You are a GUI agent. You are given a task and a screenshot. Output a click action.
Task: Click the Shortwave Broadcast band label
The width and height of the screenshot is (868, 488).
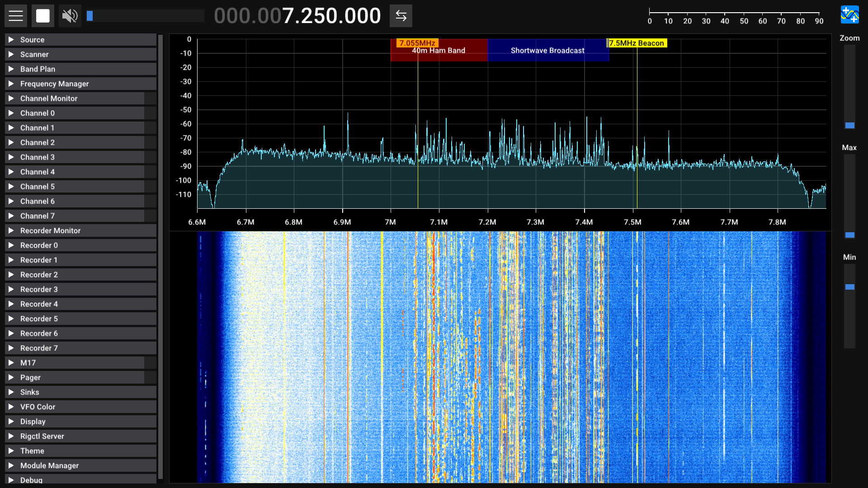(x=547, y=51)
